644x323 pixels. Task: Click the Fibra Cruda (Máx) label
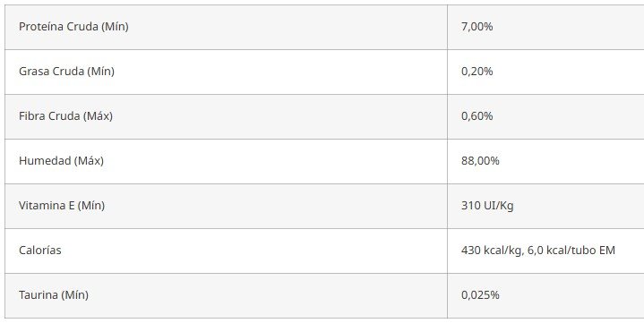[x=65, y=116]
